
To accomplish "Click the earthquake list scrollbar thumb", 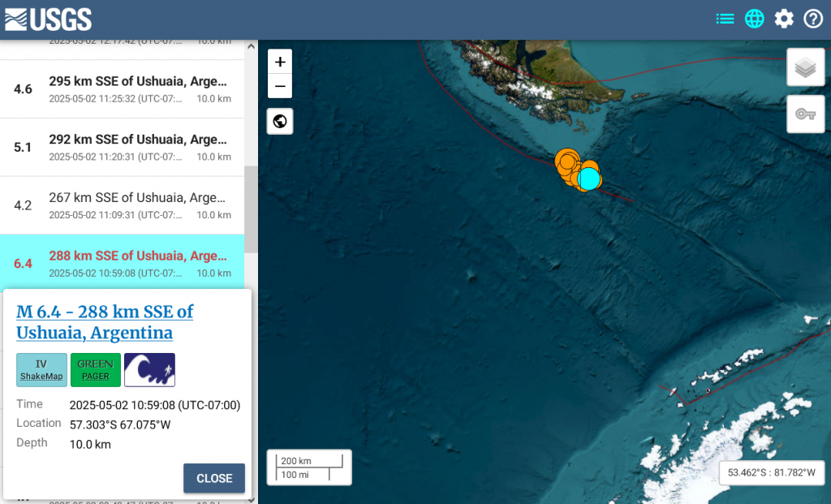I will [x=252, y=209].
